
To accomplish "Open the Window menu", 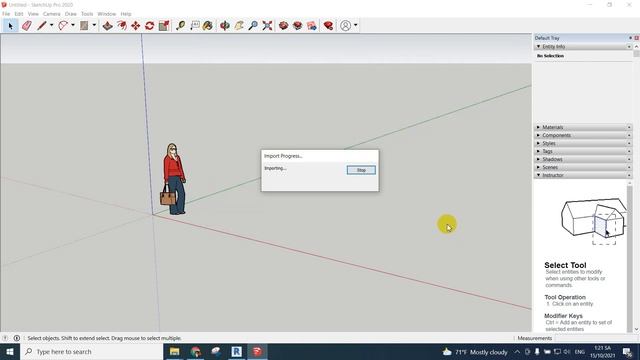I will (107, 14).
